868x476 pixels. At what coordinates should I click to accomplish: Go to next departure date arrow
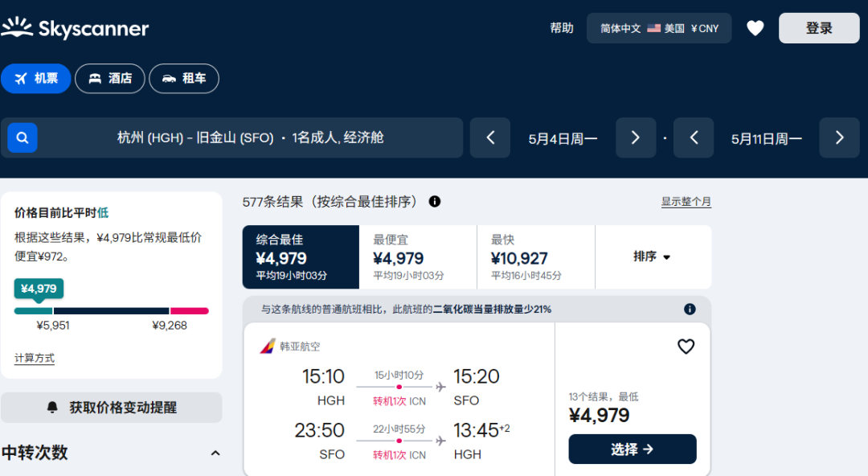pyautogui.click(x=635, y=137)
